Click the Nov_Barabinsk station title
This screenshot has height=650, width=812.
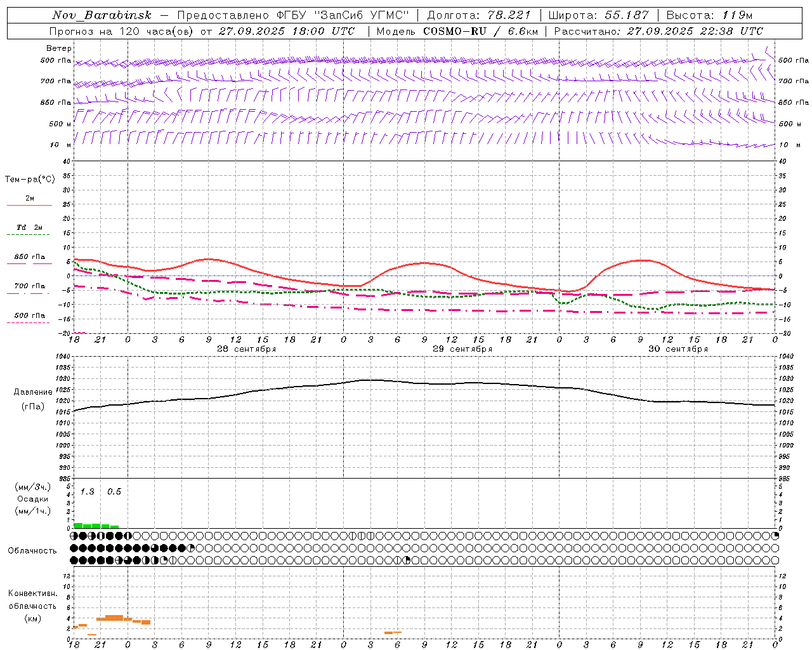(101, 15)
